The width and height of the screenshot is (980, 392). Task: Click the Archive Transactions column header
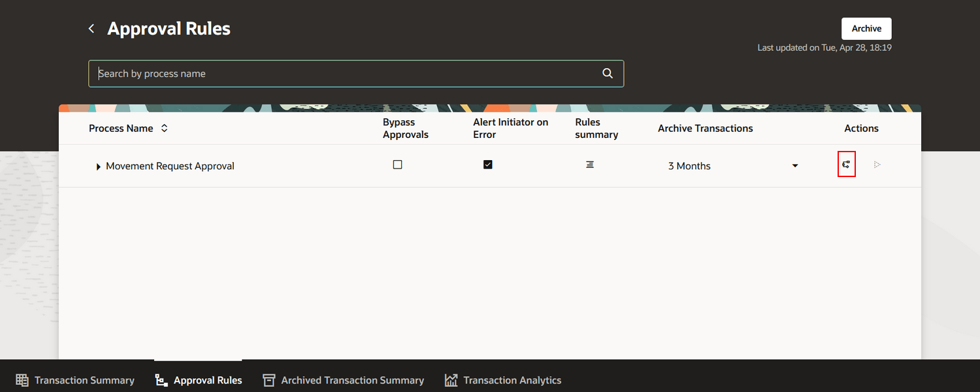705,129
